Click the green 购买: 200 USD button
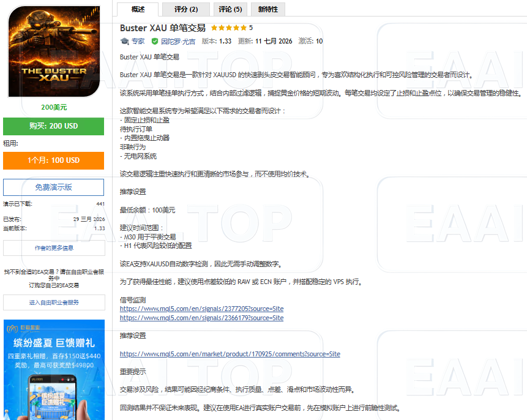The width and height of the screenshot is (527, 420). click(x=53, y=126)
